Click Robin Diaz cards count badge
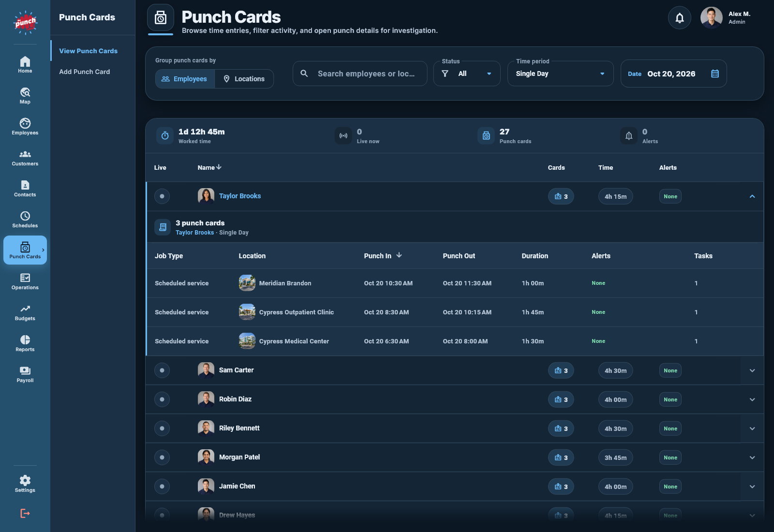The image size is (774, 532). coord(561,399)
